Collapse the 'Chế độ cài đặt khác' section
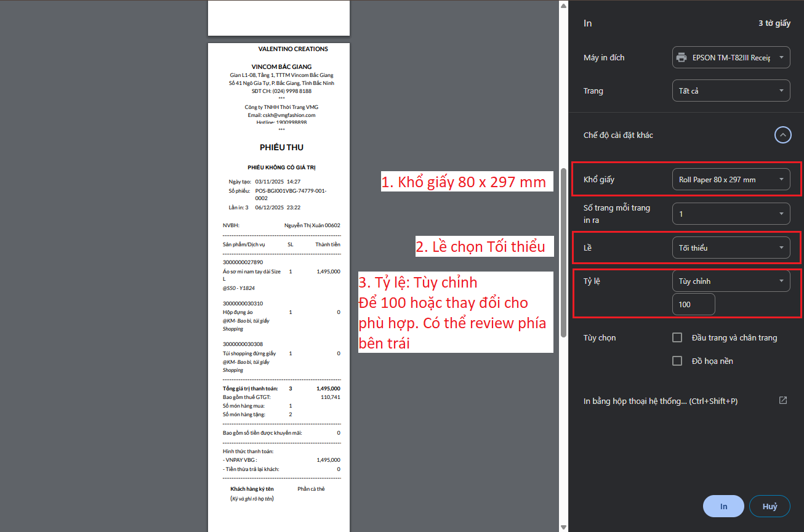 click(782, 135)
